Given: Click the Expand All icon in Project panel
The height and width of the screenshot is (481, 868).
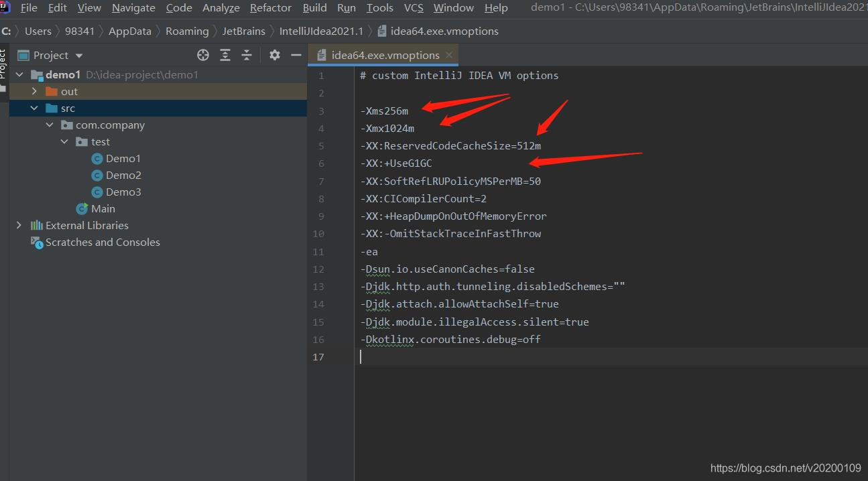Looking at the screenshot, I should click(225, 55).
